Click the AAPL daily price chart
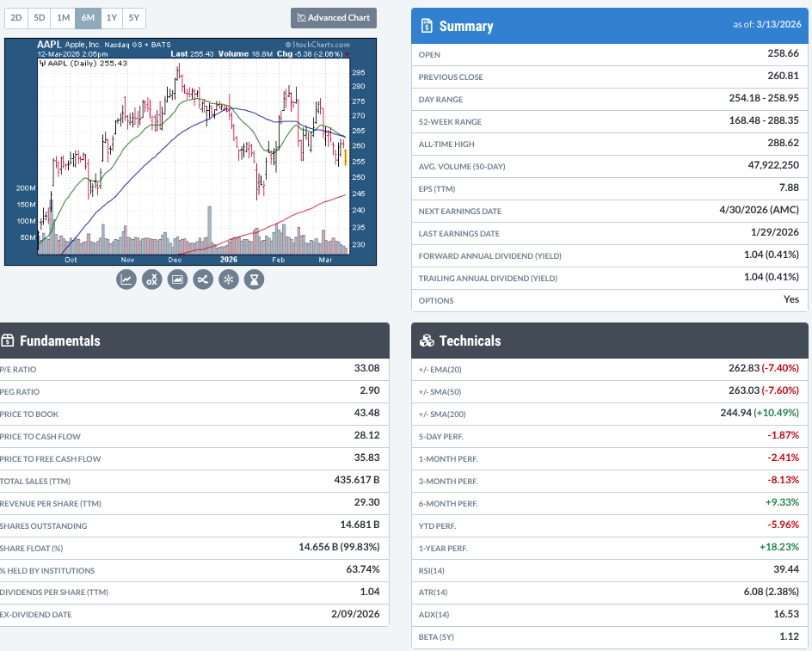Image resolution: width=812 pixels, height=651 pixels. tap(191, 151)
